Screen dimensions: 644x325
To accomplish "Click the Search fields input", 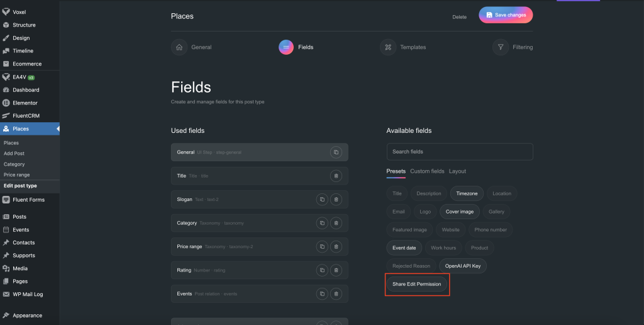I will point(459,152).
